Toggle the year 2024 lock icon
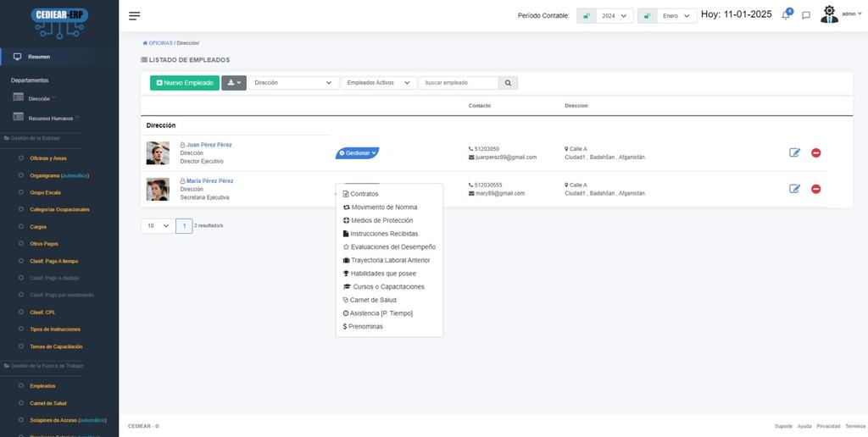The image size is (868, 437). (586, 16)
